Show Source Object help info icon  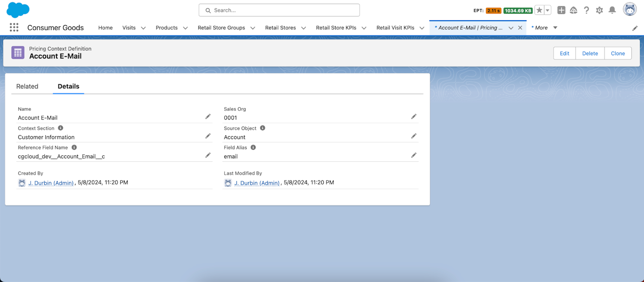263,128
